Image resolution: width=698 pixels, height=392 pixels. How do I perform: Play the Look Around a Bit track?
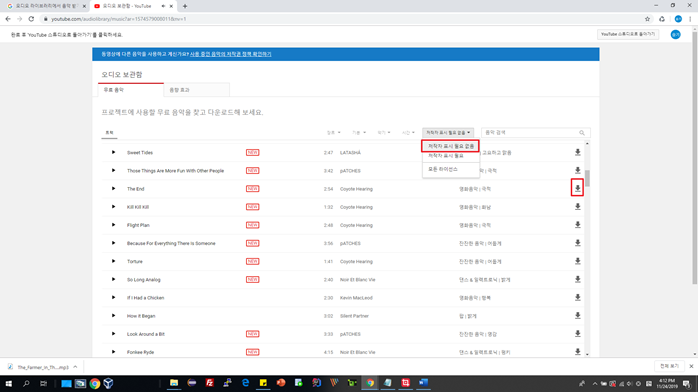pos(114,334)
